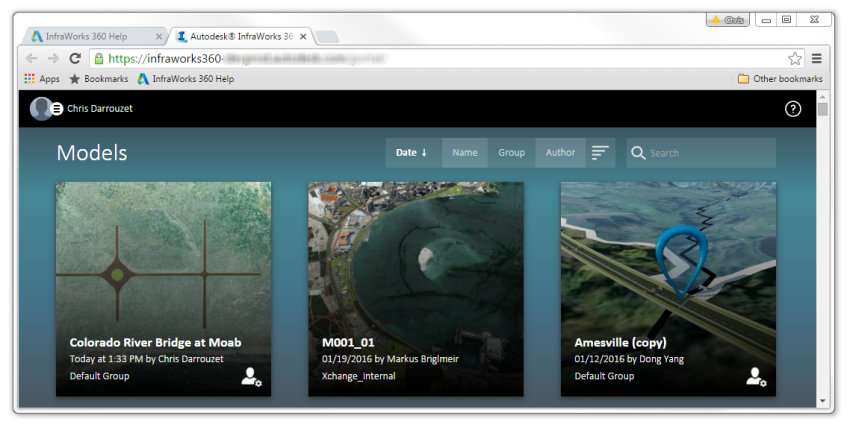Open the Amesville (copy) model thumbnail

tap(668, 289)
